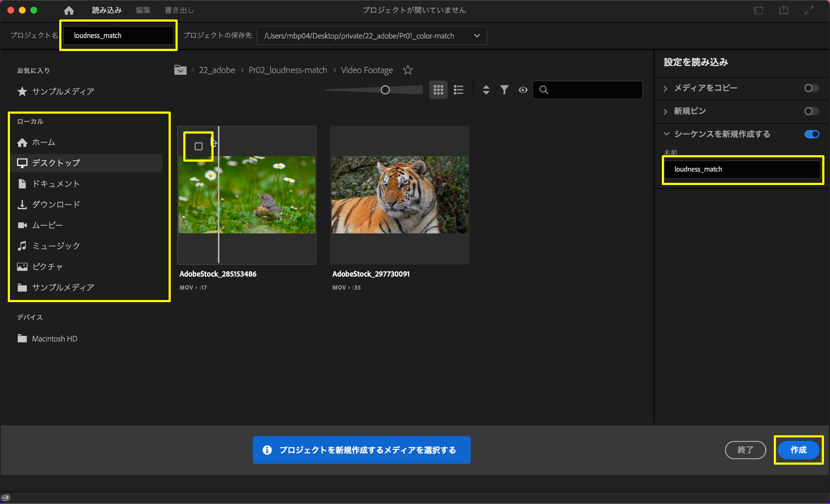The width and height of the screenshot is (830, 504).
Task: Click the share/export icon in title bar
Action: [783, 10]
